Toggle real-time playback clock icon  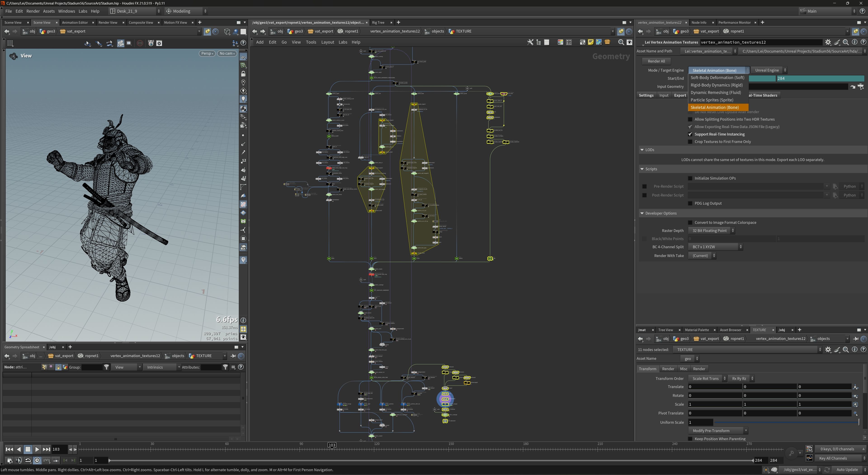[x=37, y=460]
